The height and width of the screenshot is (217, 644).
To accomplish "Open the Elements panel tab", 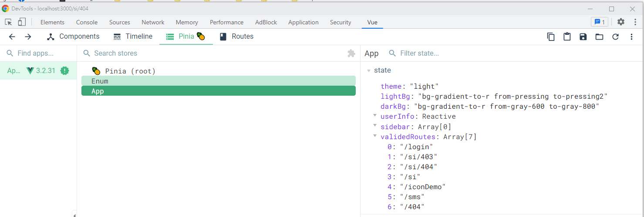I will coord(52,22).
